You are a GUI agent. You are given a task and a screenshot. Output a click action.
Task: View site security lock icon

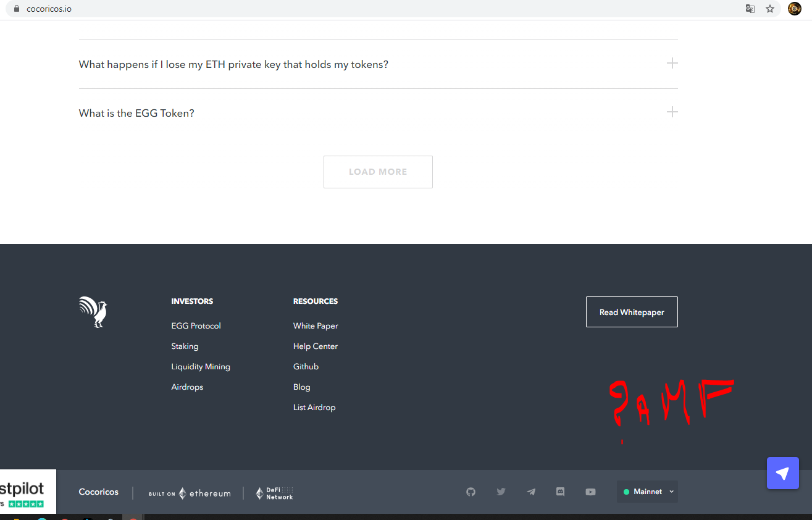tap(17, 9)
